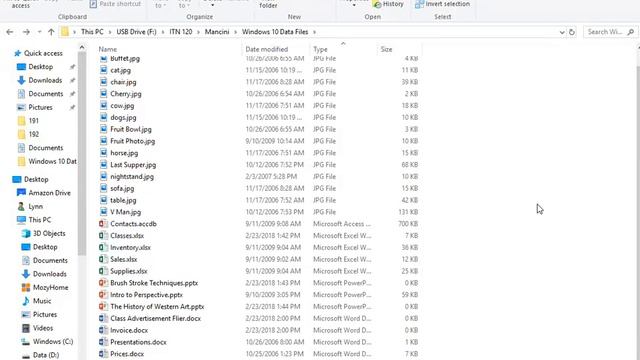Sort by the Date modified column
The image size is (640, 360).
267,49
